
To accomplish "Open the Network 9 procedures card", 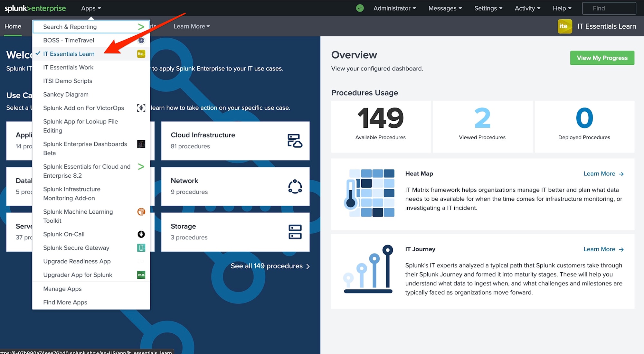I will 235,186.
